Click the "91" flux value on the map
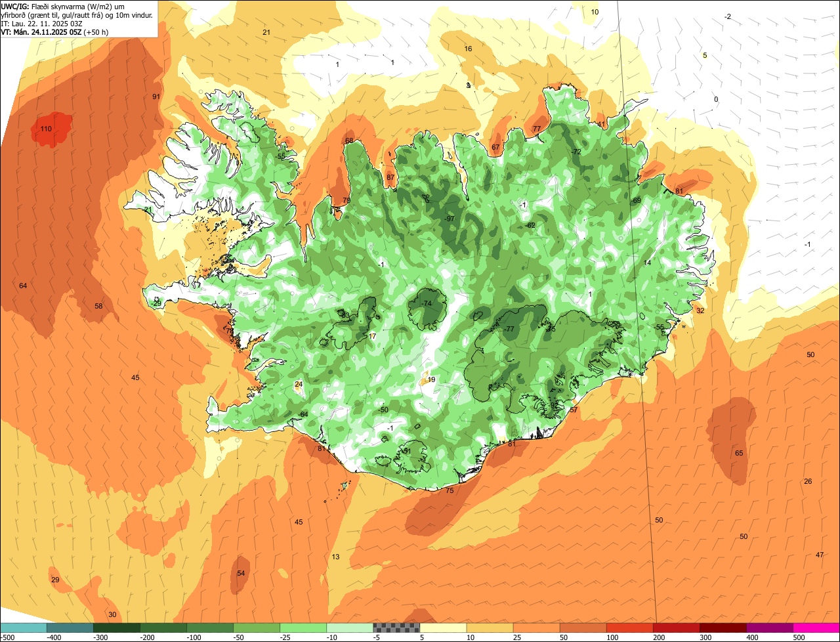The image size is (840, 642). click(x=156, y=96)
